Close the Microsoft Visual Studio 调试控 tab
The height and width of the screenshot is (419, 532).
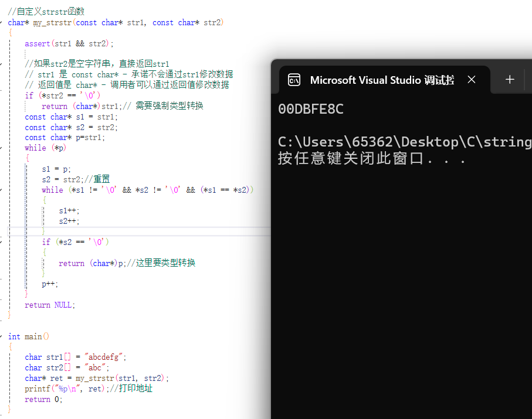point(472,80)
